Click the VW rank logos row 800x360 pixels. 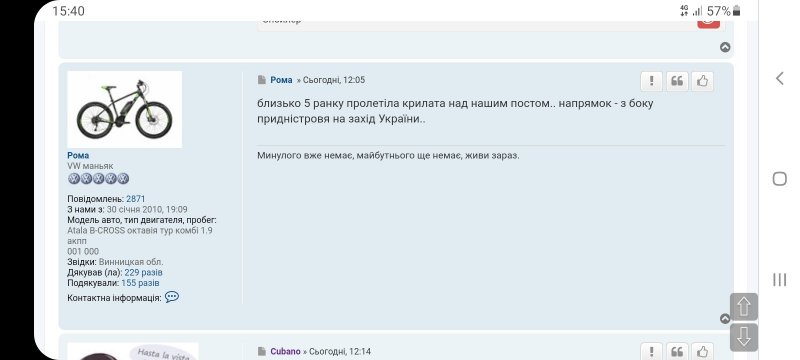[x=98, y=178]
